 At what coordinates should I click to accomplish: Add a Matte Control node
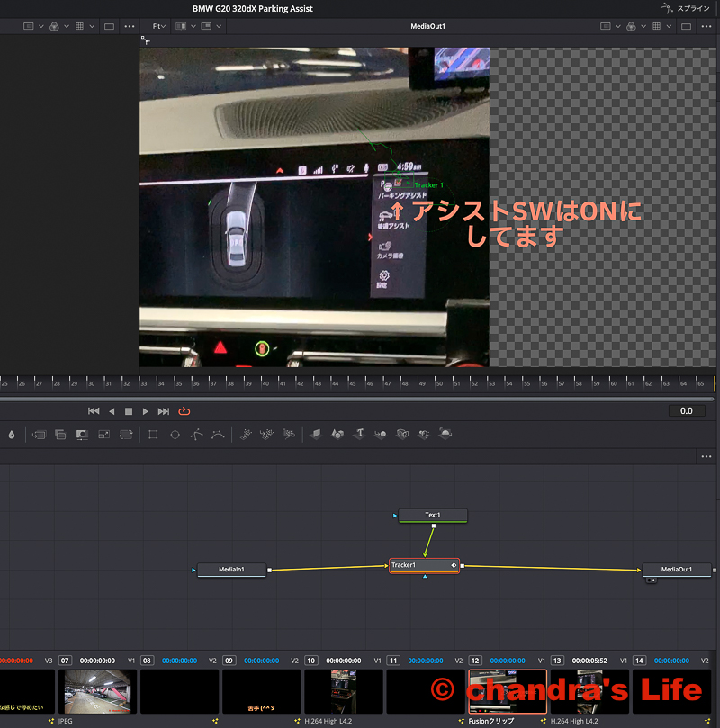[82, 435]
